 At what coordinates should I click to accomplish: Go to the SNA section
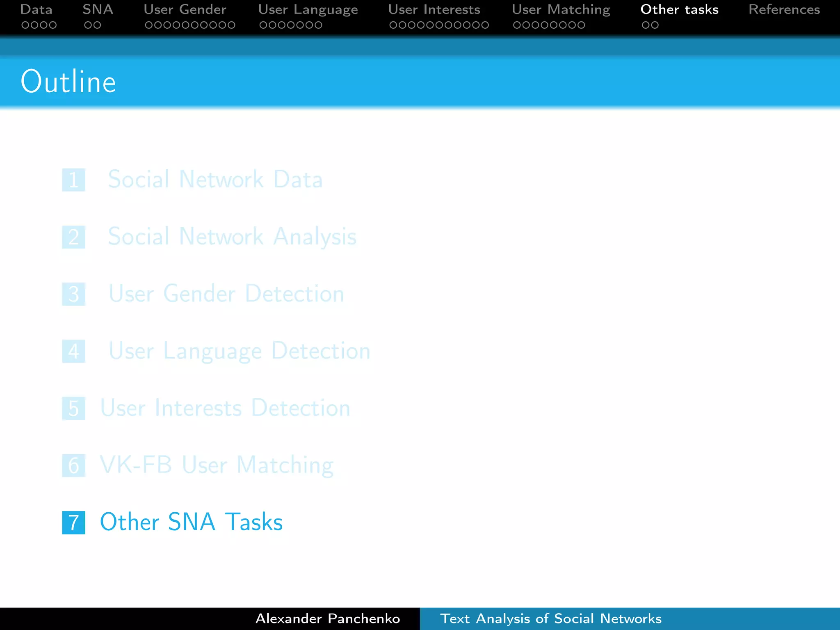point(98,9)
